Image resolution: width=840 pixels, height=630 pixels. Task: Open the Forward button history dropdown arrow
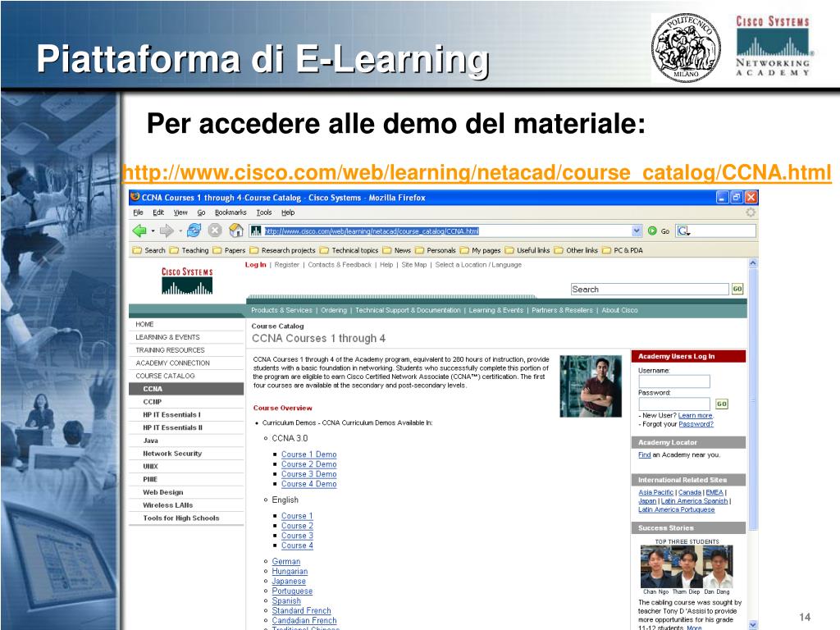[180, 231]
